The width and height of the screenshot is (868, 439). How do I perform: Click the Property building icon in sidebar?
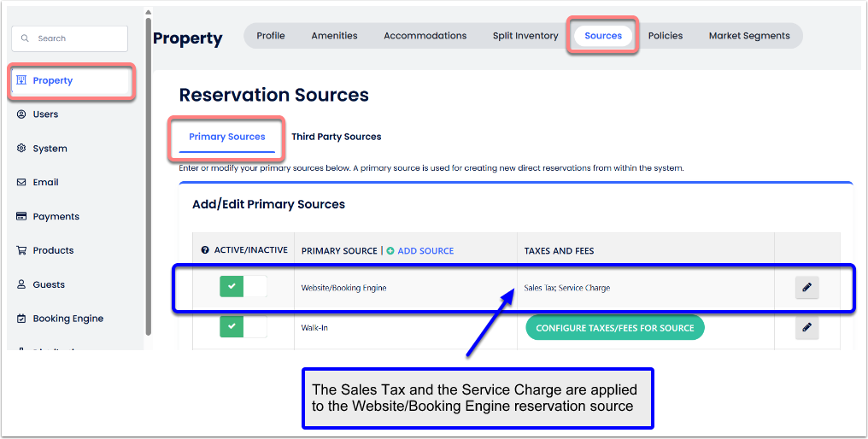click(x=22, y=80)
